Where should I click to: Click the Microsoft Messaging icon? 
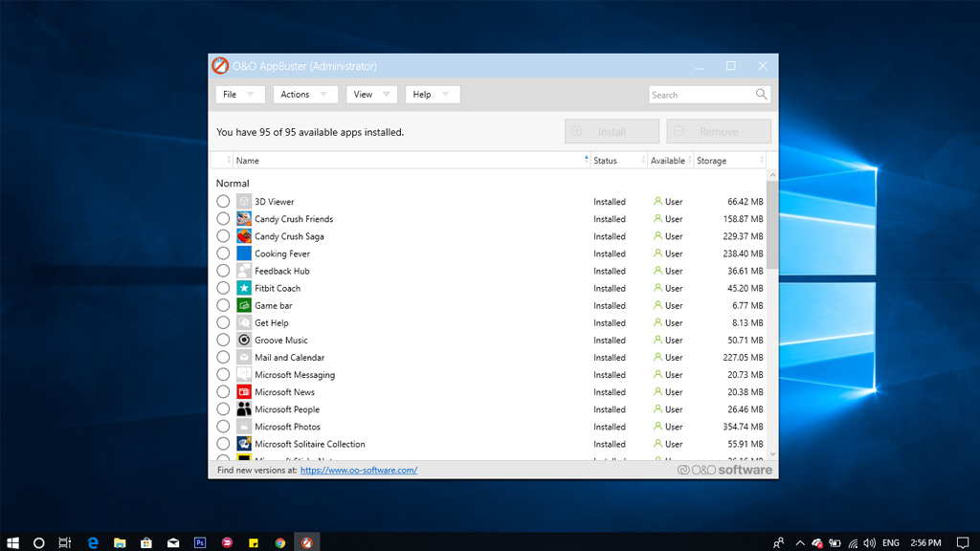pyautogui.click(x=244, y=374)
